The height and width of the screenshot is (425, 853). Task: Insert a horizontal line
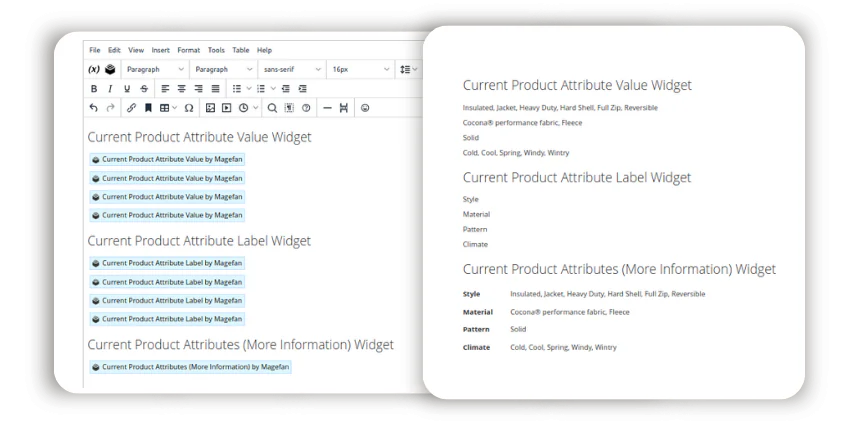(327, 108)
